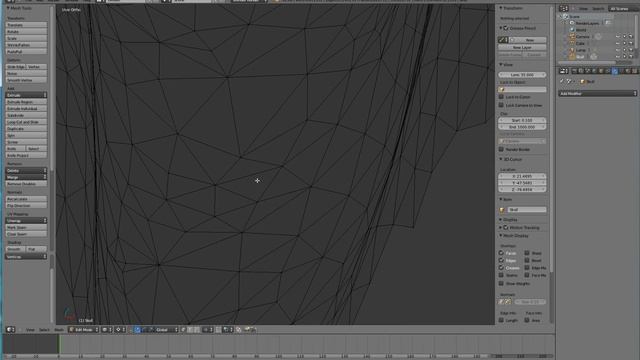Open the Modifiers properties tab icon
640x360 pixels.
[x=615, y=71]
